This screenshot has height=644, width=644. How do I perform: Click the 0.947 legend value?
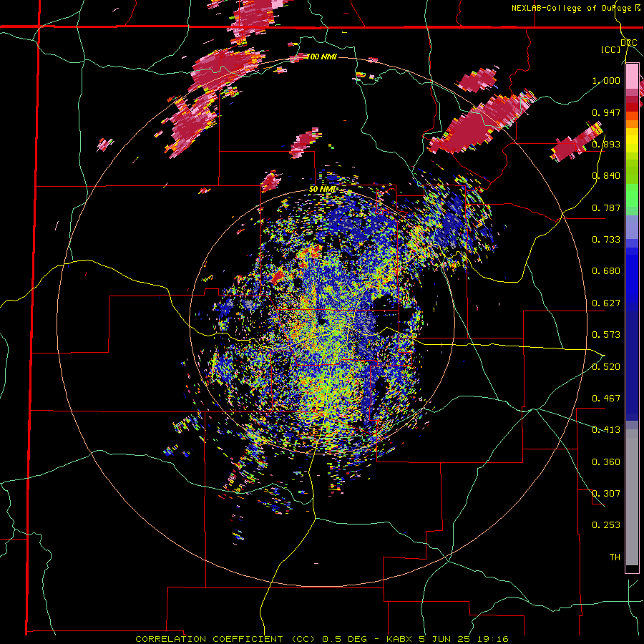[606, 112]
